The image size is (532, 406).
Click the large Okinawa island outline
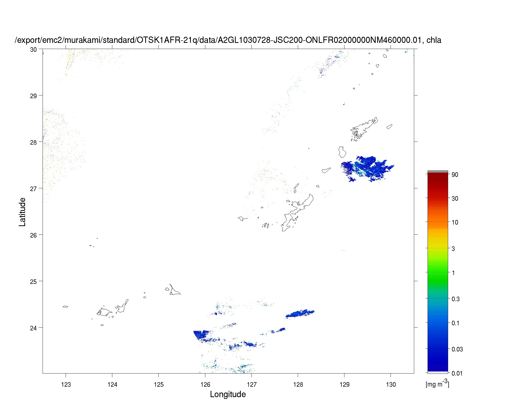click(297, 213)
